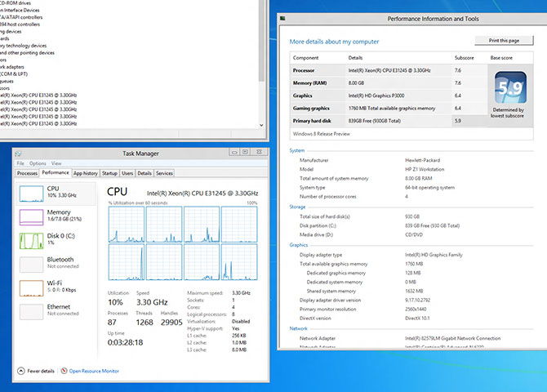
Task: Click the Subscore column header
Action: click(x=464, y=58)
